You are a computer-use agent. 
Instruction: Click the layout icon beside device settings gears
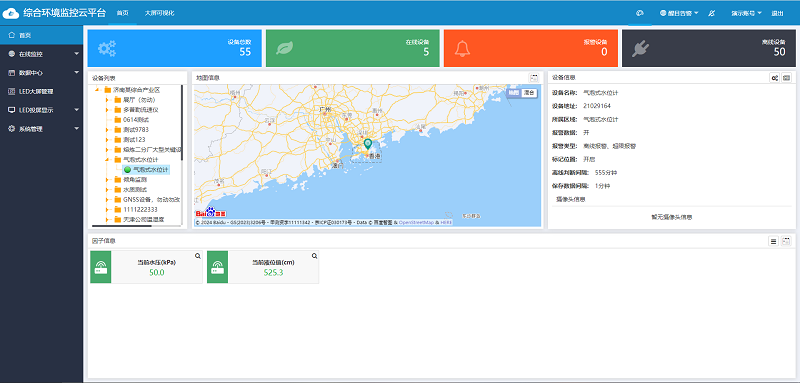pyautogui.click(x=787, y=78)
